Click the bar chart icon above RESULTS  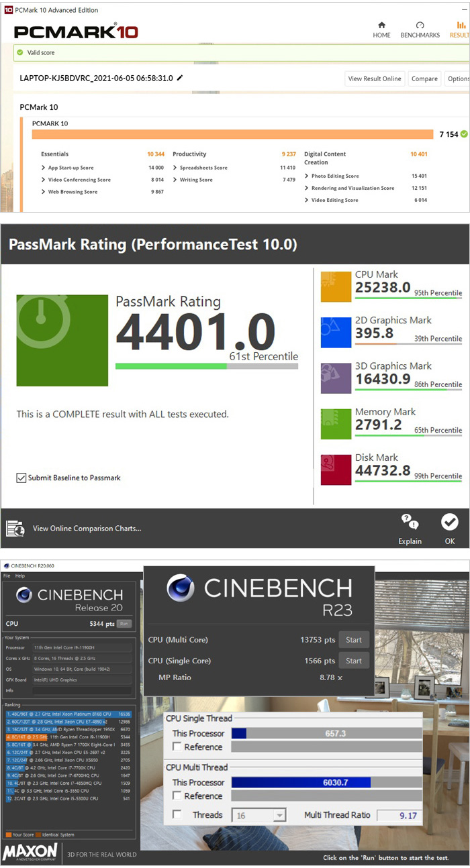pos(461,25)
